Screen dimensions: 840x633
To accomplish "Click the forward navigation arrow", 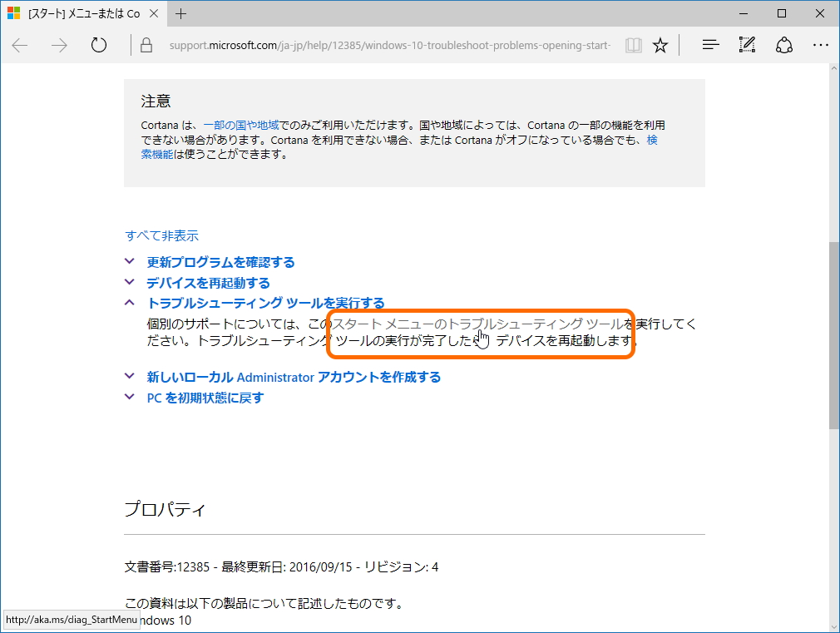I will pos(57,45).
